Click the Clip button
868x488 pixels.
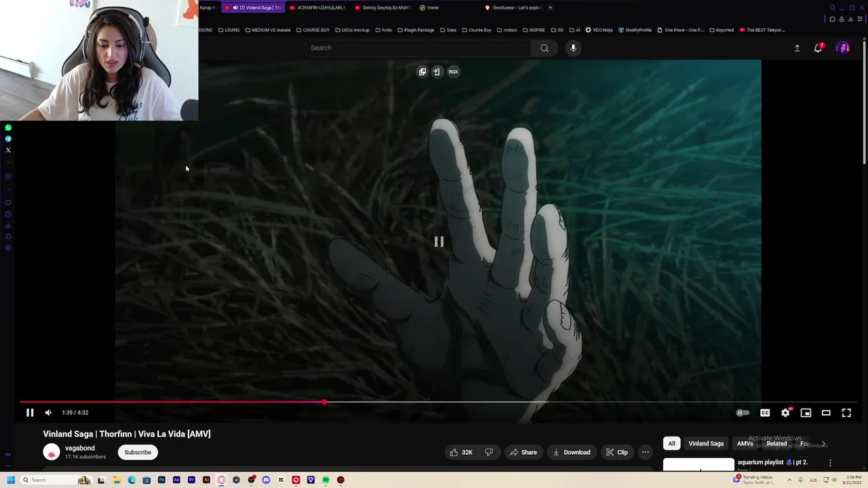617,453
